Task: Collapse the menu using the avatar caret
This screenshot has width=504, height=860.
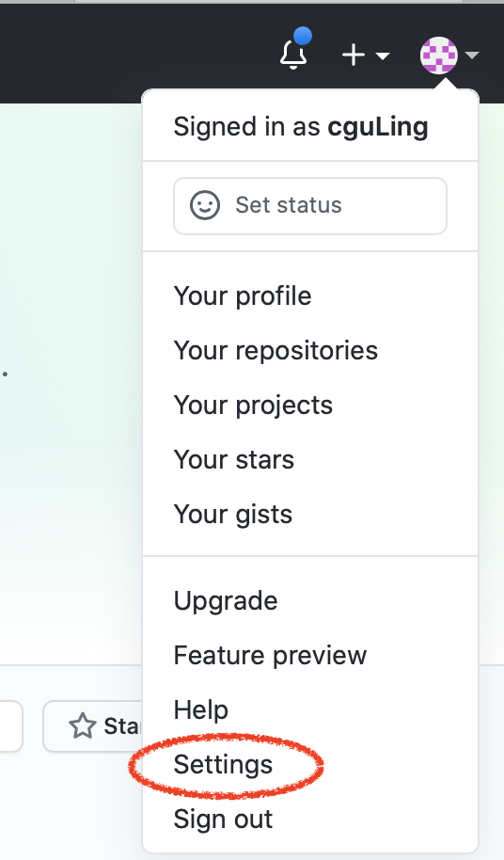Action: point(472,55)
